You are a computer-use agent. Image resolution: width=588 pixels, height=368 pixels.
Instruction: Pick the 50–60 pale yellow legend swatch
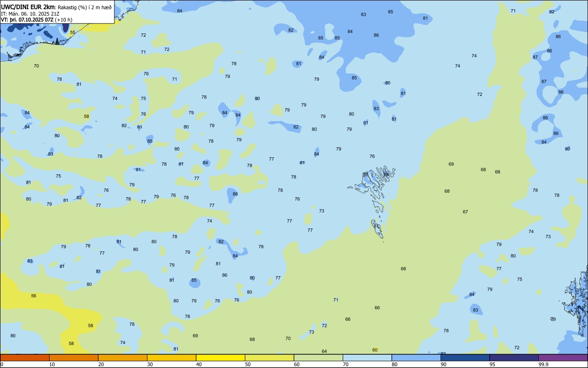pos(269,357)
